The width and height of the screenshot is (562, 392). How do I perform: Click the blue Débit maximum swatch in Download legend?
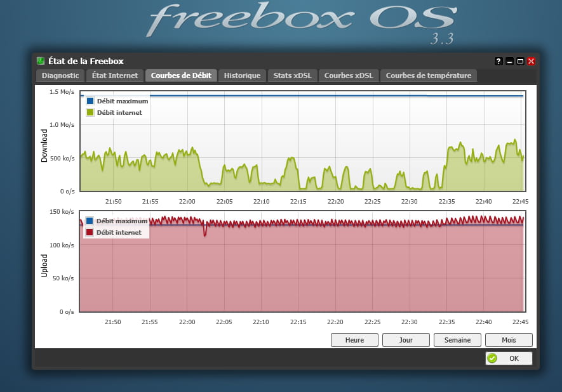coord(90,101)
